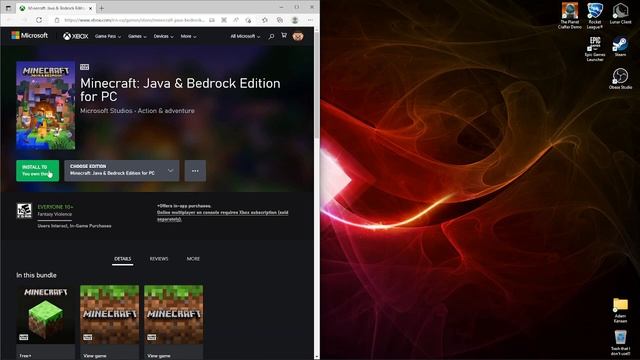
Task: Open the third bundle Minecraft dirt thumbnail
Action: pyautogui.click(x=173, y=314)
